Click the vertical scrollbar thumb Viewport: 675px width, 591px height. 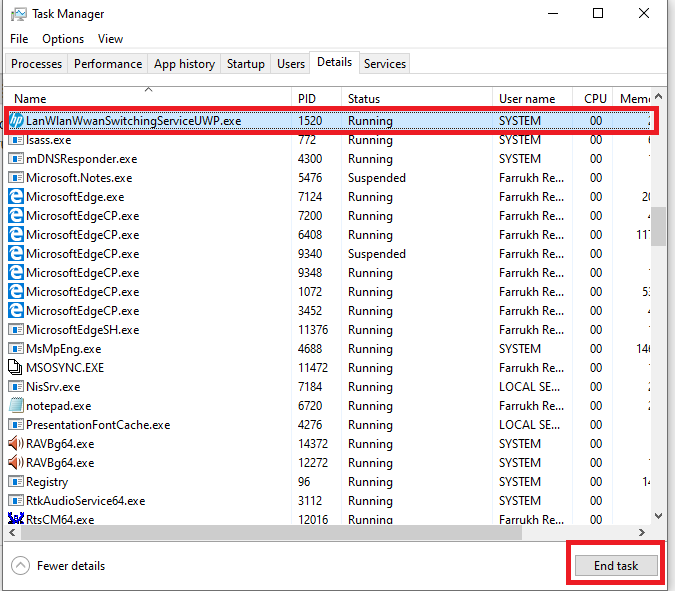pos(658,226)
